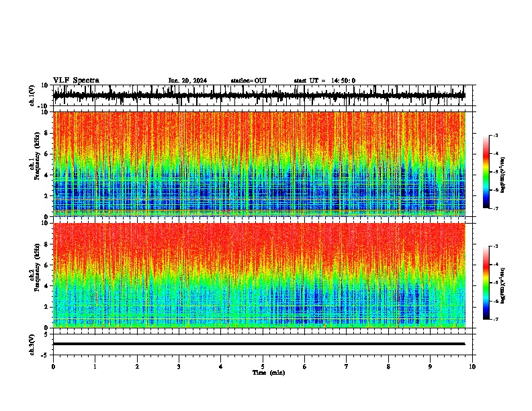Click the ch.1 spectrogram color scale bar
Screen dimensions: 532x411
tap(486, 172)
